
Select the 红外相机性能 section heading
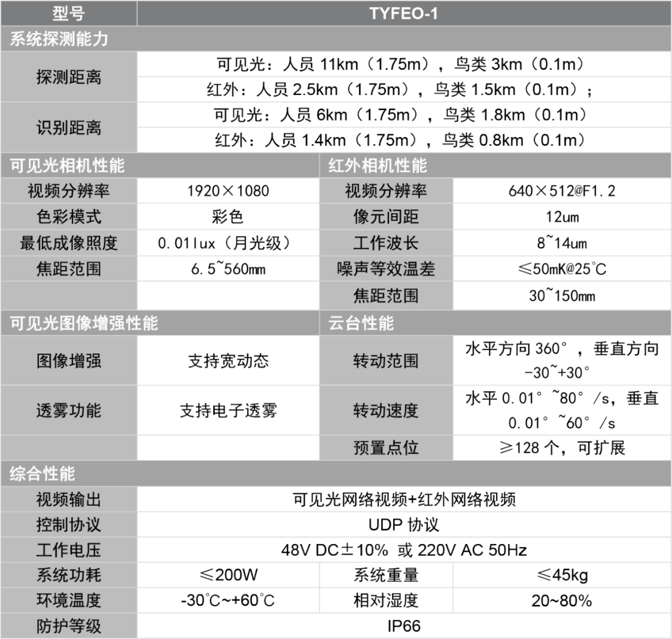(378, 166)
